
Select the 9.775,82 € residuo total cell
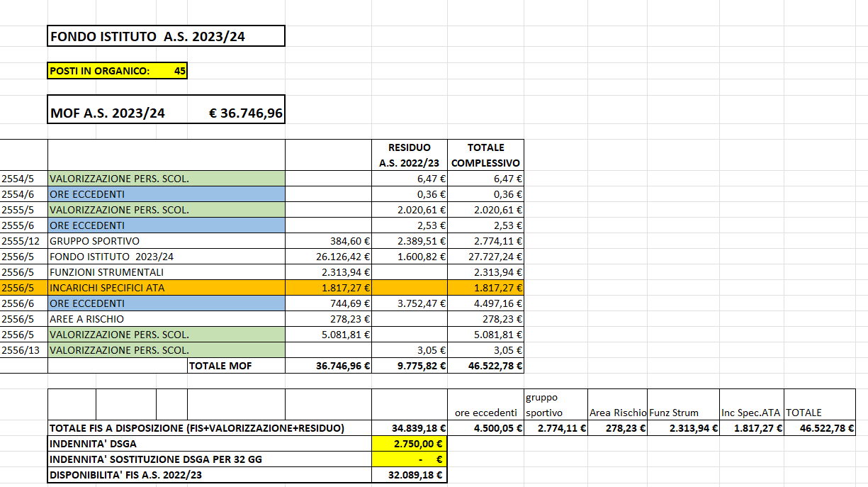pyautogui.click(x=410, y=366)
